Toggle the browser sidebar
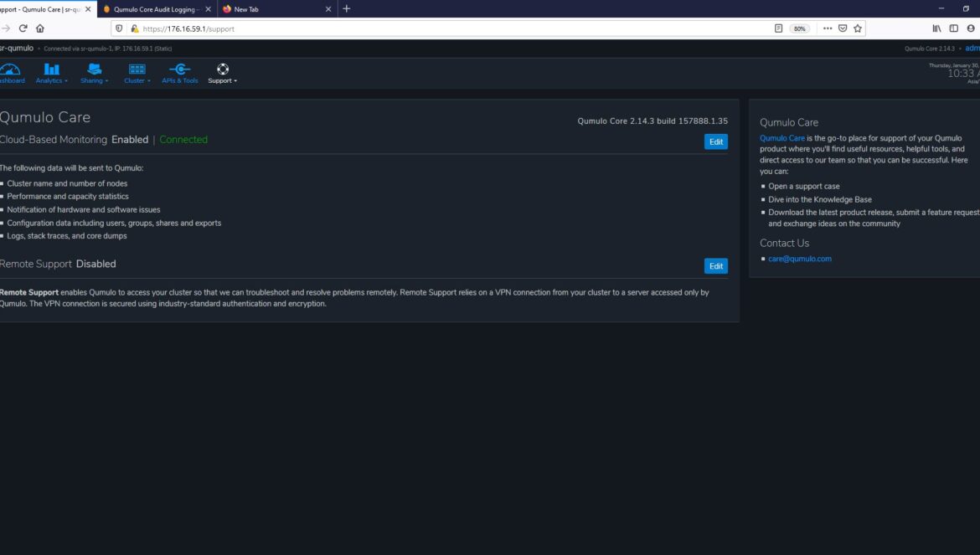The image size is (980, 555). [x=954, y=28]
